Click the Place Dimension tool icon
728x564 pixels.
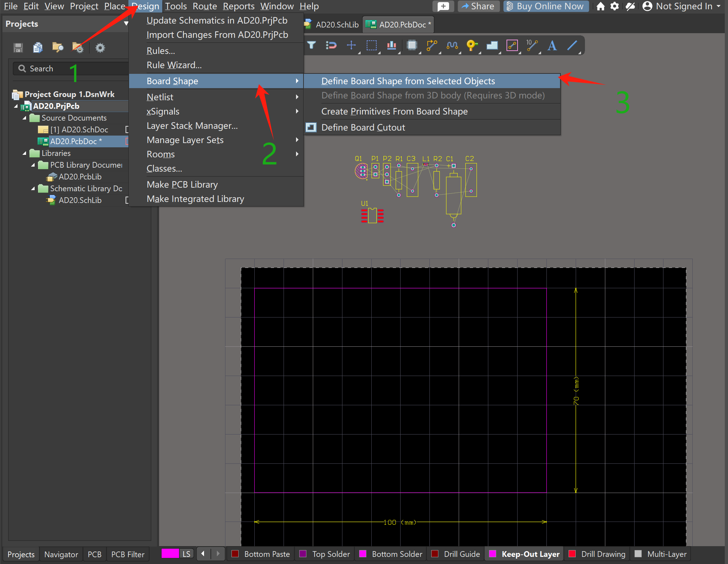point(531,45)
